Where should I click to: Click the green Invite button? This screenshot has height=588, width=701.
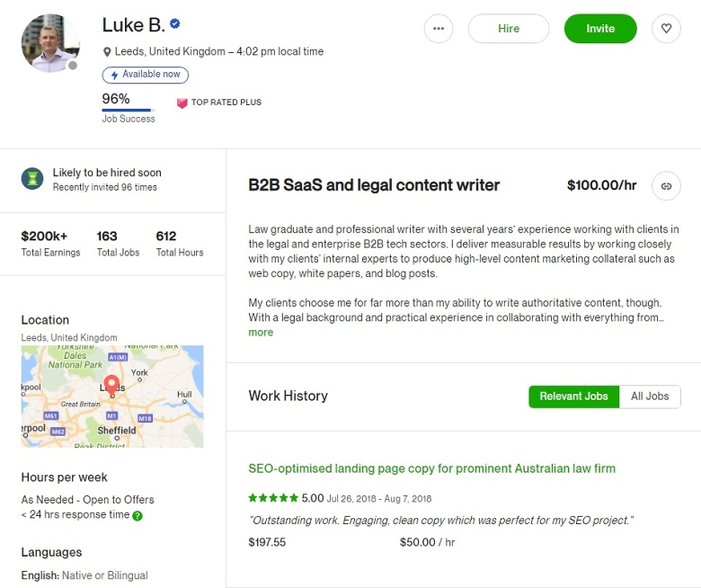click(600, 29)
